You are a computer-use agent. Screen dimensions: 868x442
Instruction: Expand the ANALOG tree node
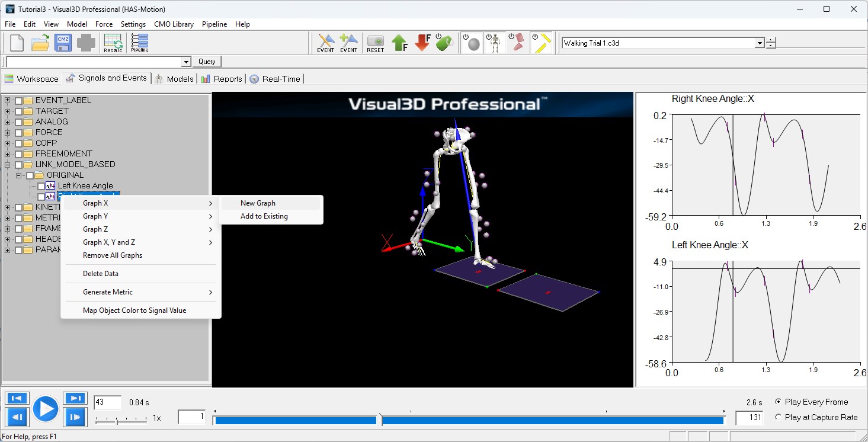[x=8, y=121]
